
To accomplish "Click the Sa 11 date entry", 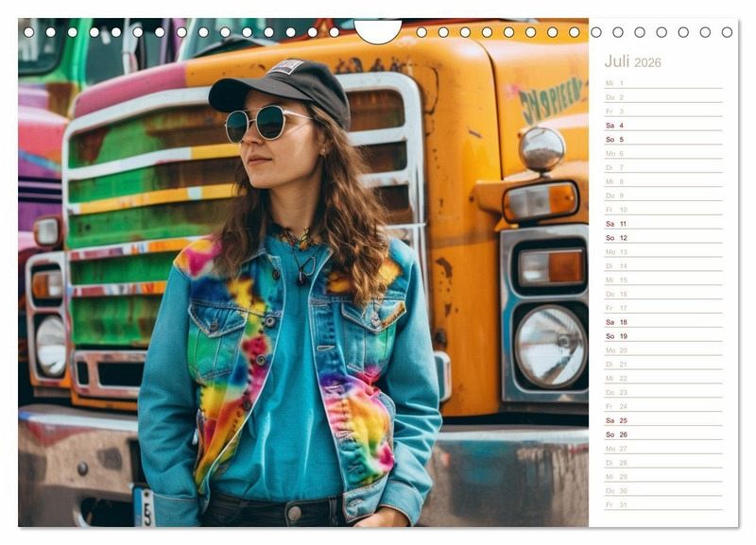I will click(x=662, y=224).
